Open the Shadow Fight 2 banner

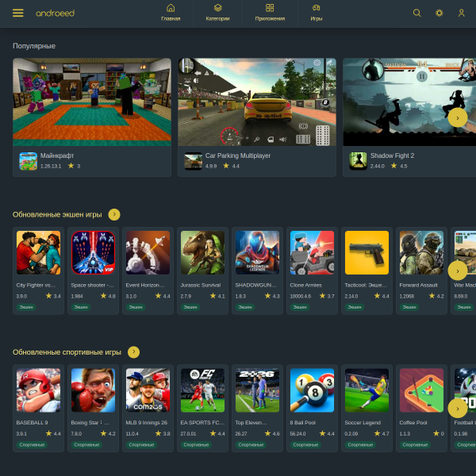point(409,102)
